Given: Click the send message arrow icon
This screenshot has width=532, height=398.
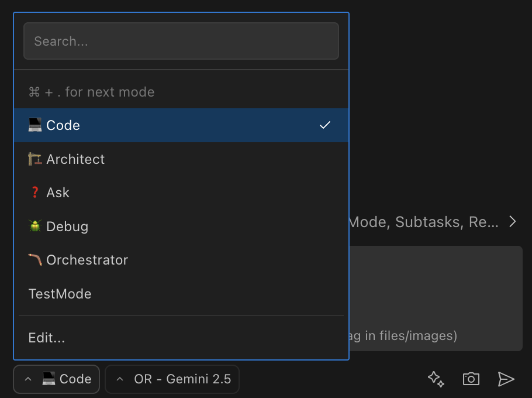Looking at the screenshot, I should coord(506,379).
